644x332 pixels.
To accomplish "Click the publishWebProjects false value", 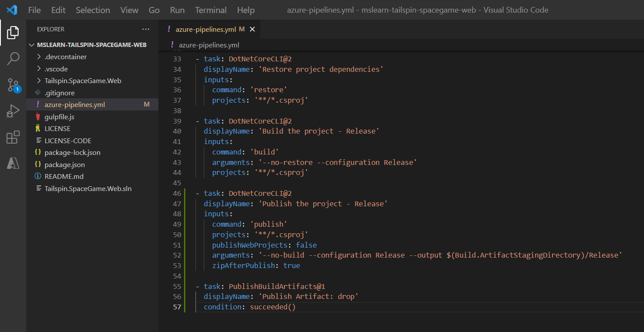I will point(306,245).
